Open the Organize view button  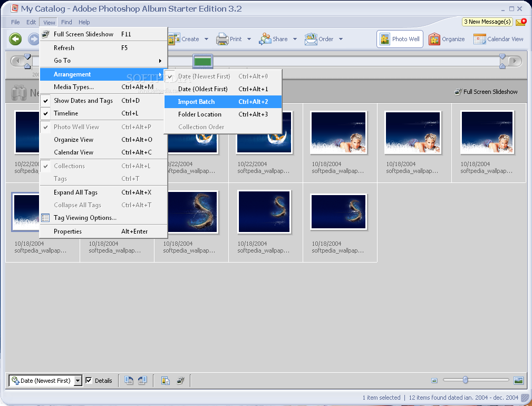447,39
